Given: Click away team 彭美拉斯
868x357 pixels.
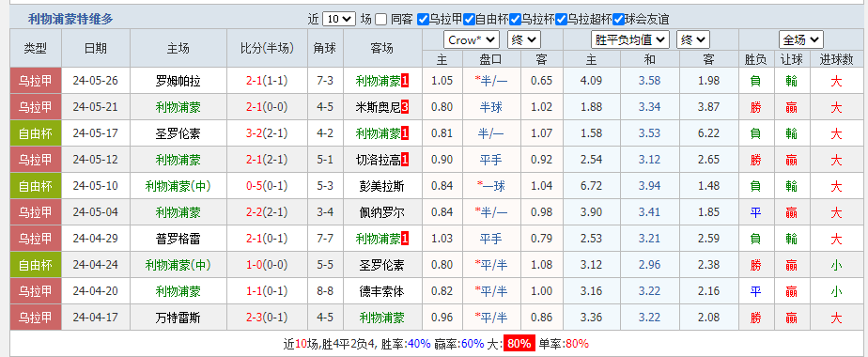Looking at the screenshot, I should click(x=382, y=187).
